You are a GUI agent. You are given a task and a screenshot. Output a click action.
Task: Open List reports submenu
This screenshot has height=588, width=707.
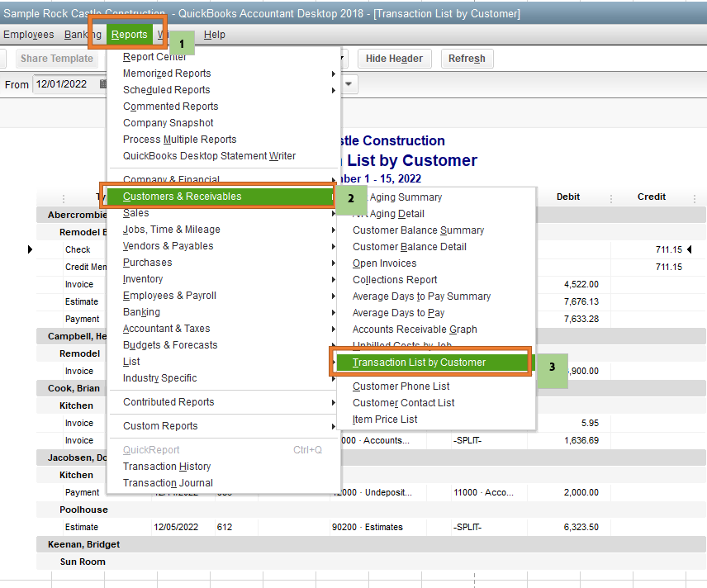pyautogui.click(x=223, y=362)
